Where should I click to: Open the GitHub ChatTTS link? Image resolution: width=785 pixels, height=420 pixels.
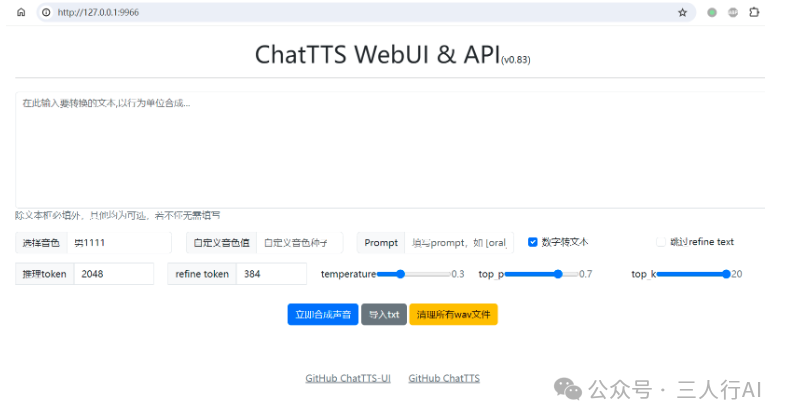tap(444, 378)
